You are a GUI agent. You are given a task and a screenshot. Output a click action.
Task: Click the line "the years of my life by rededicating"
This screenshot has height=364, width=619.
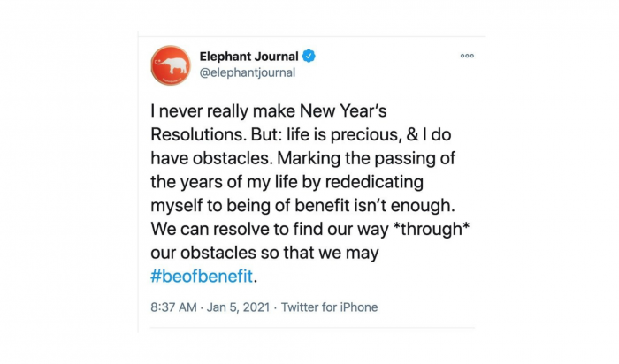tap(287, 182)
